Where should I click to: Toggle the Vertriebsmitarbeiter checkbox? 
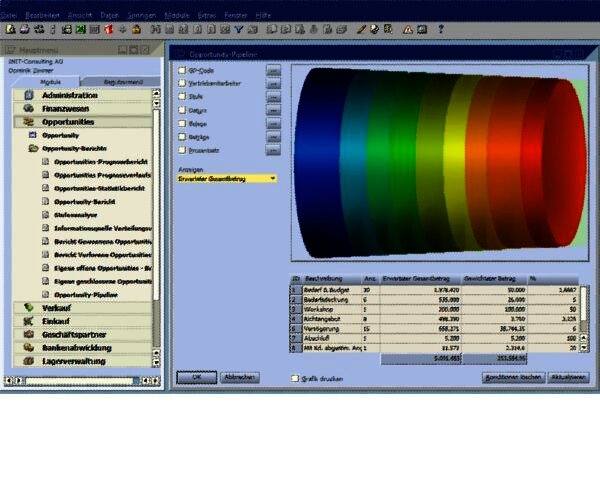[181, 87]
